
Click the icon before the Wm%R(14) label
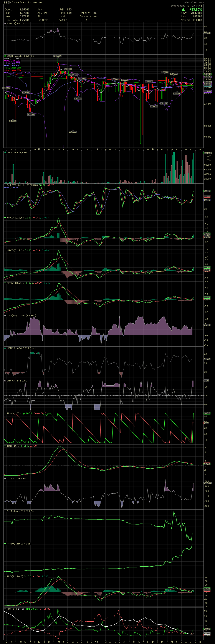5,381
